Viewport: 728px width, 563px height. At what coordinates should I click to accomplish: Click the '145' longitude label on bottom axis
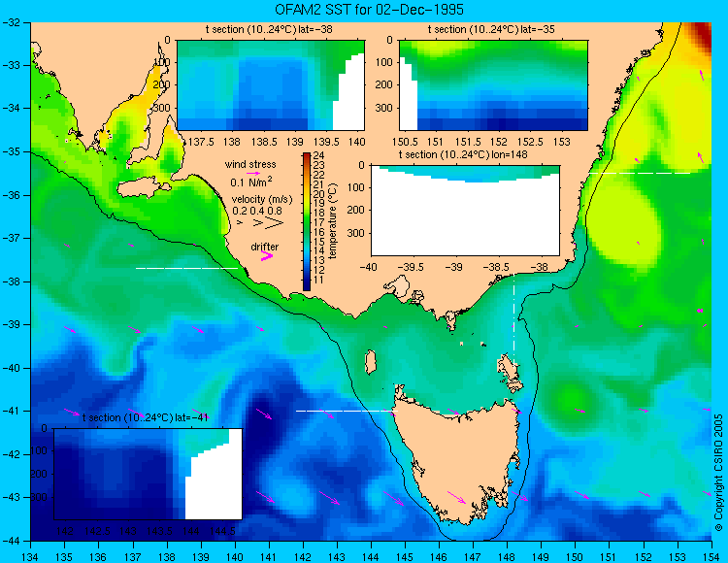[405, 557]
